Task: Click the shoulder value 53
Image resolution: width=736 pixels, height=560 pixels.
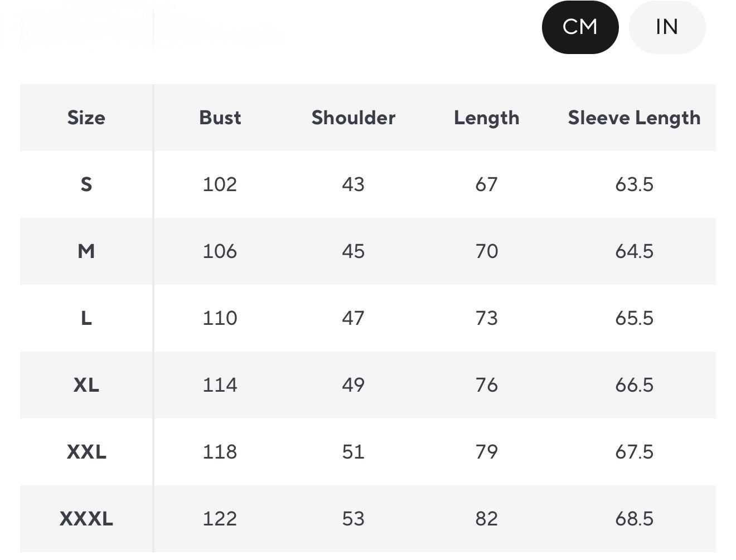Action: tap(353, 519)
